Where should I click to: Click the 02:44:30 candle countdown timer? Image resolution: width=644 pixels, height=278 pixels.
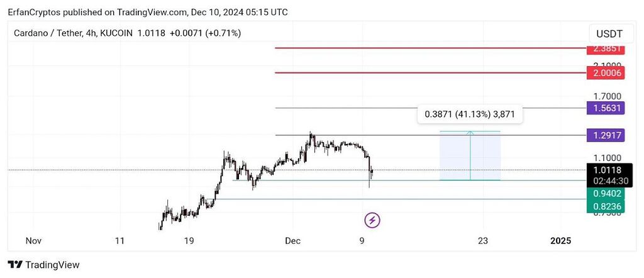[606, 181]
